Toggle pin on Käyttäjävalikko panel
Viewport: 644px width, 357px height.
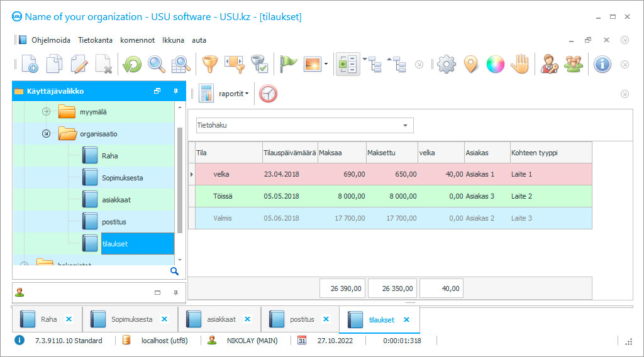[x=175, y=91]
